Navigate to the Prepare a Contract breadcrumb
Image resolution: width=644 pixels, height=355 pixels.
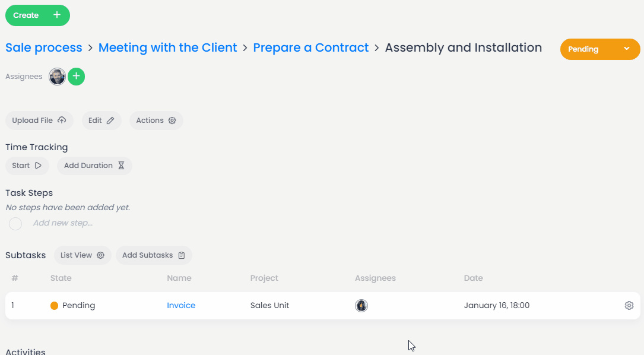click(x=310, y=47)
